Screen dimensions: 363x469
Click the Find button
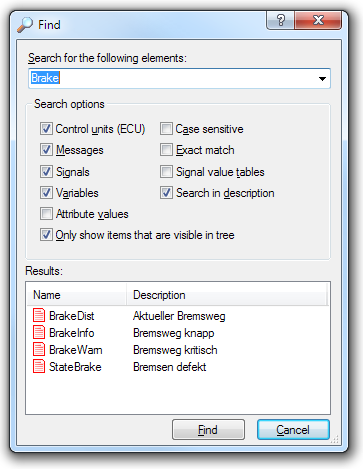pyautogui.click(x=208, y=430)
